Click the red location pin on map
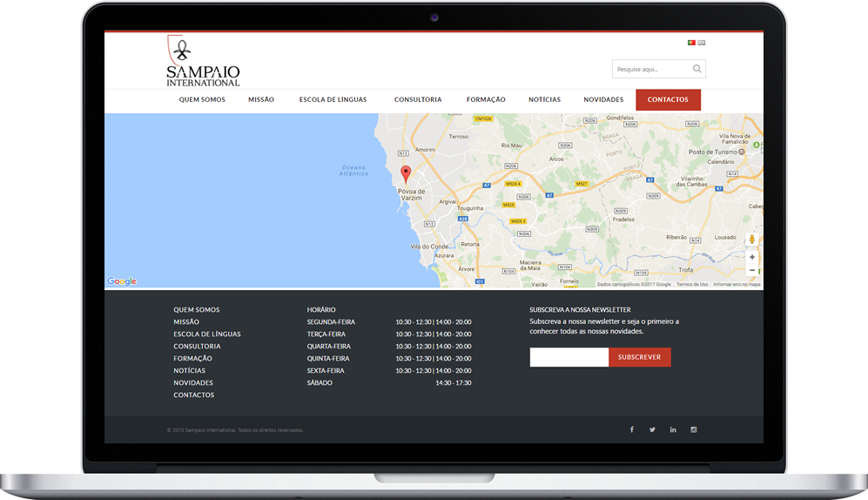The height and width of the screenshot is (500, 868). pos(406,172)
